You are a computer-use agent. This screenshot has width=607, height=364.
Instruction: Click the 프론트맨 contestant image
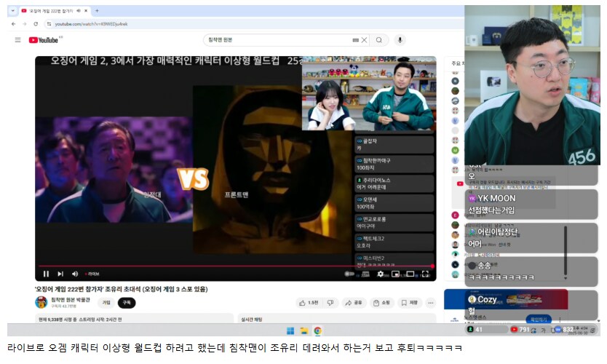(x=272, y=170)
